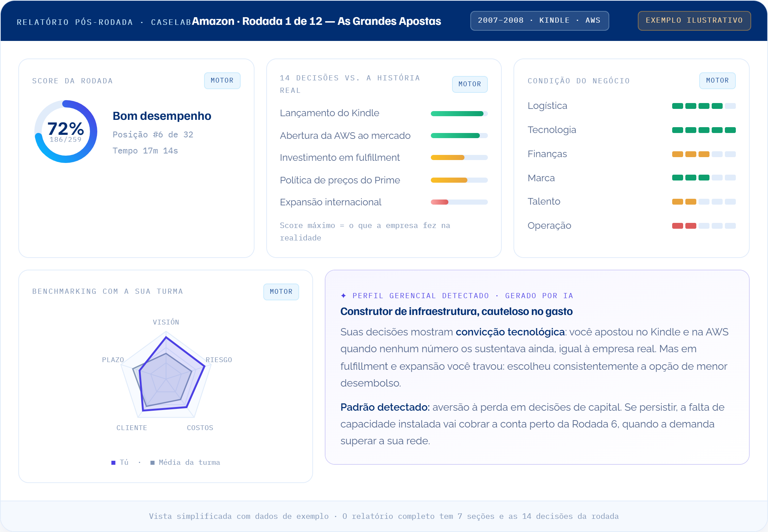
Task: Click the Expansão internacional decision label
Action: (x=331, y=202)
